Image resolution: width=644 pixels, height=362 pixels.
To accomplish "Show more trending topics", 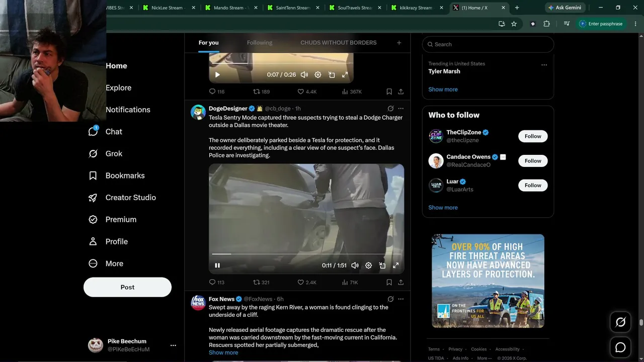I will point(443,89).
